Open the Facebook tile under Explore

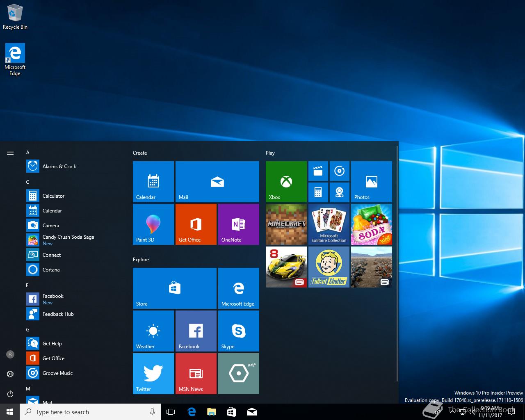[196, 331]
